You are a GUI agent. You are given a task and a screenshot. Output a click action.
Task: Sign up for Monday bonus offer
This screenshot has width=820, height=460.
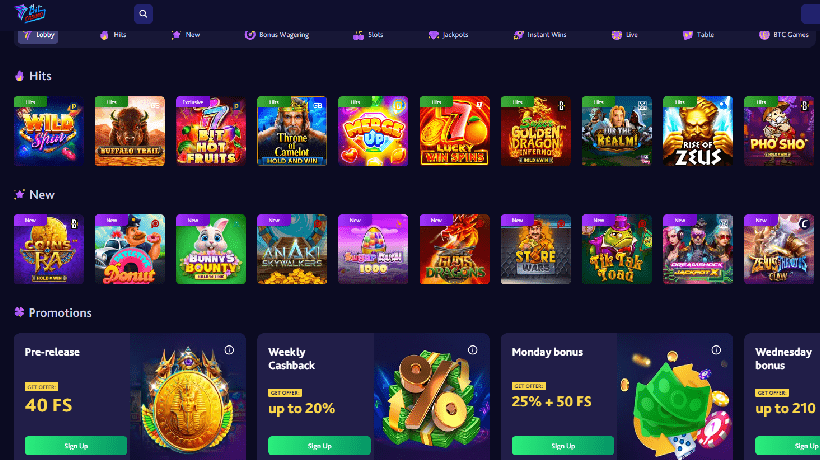[x=563, y=445]
